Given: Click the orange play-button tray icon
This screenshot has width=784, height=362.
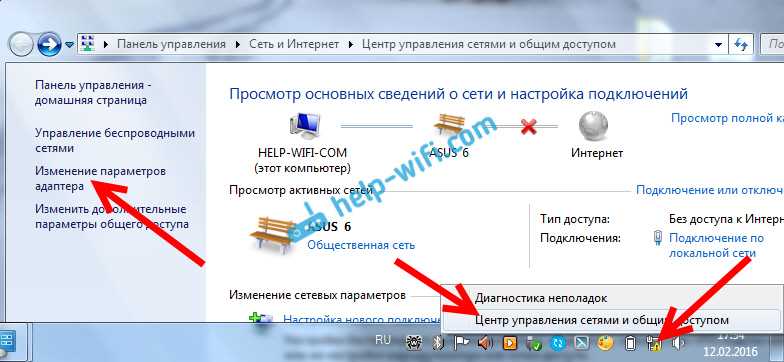Looking at the screenshot, I should click(x=510, y=344).
